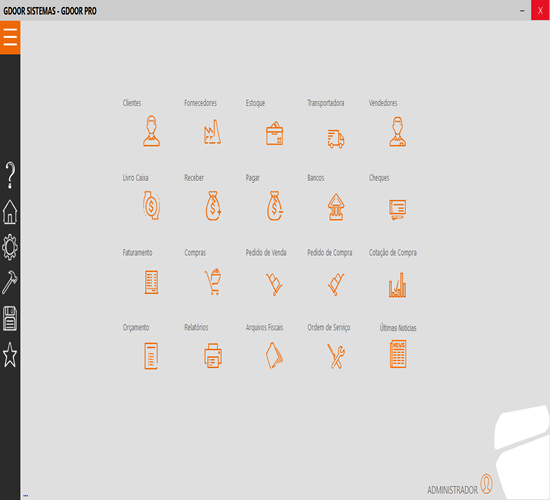Screen dimensions: 550x500
Task: Click the Últimas Notícias label
Action: 398,328
